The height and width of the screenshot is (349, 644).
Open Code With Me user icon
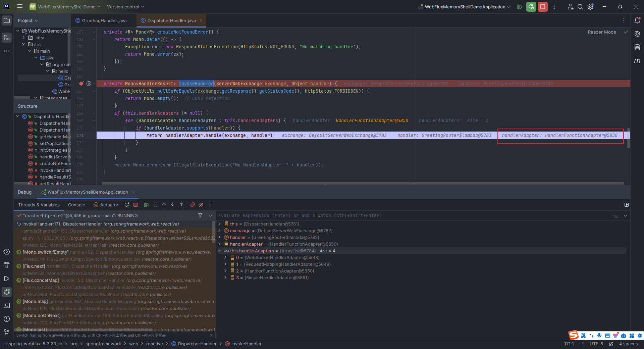[x=570, y=7]
